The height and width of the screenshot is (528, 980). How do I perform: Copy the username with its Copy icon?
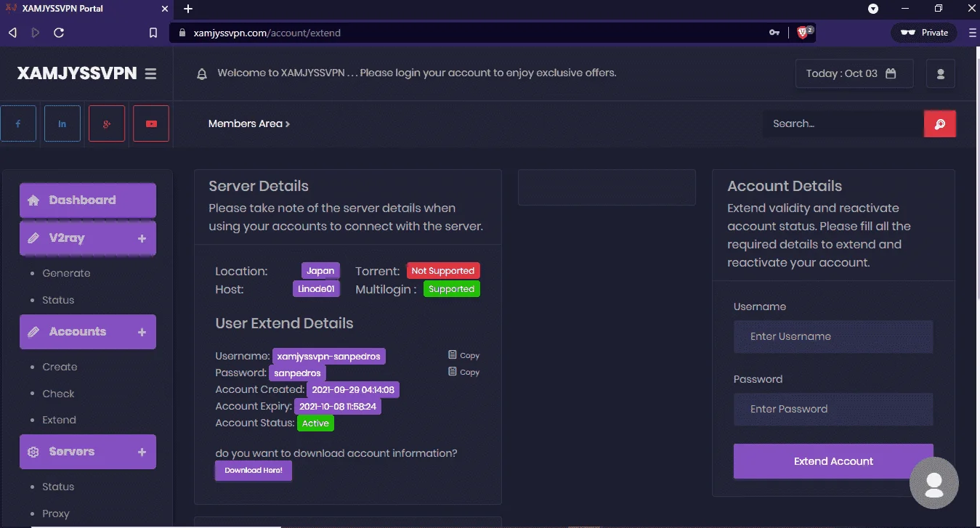pyautogui.click(x=463, y=355)
